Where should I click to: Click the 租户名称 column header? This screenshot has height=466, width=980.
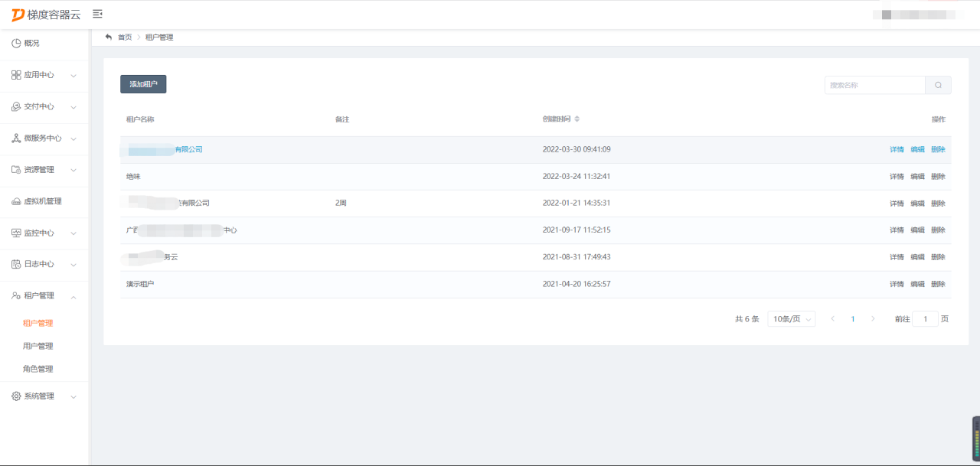140,119
